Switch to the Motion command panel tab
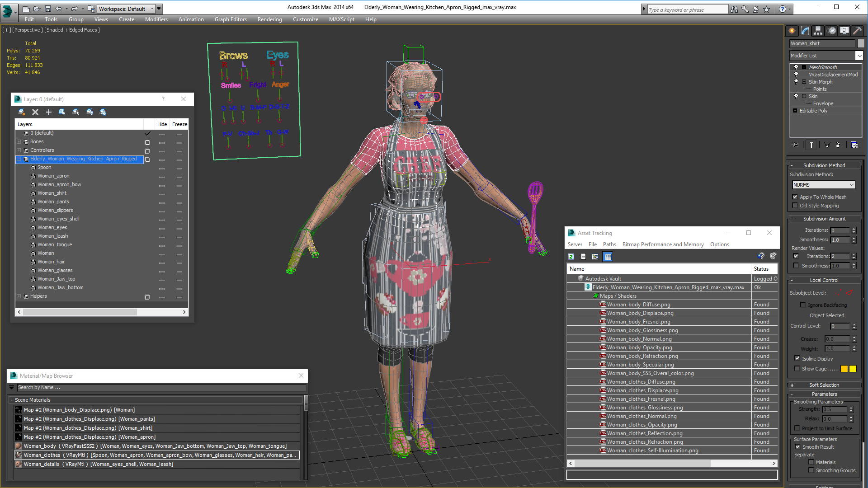The height and width of the screenshot is (488, 868). pyautogui.click(x=832, y=31)
